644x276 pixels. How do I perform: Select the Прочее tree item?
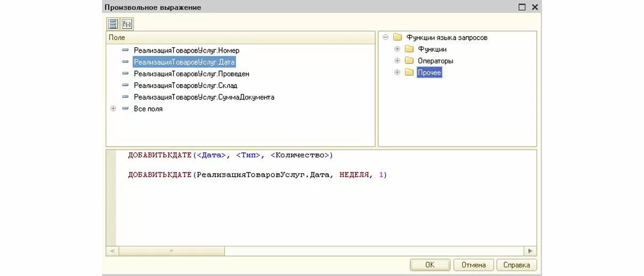(x=429, y=72)
